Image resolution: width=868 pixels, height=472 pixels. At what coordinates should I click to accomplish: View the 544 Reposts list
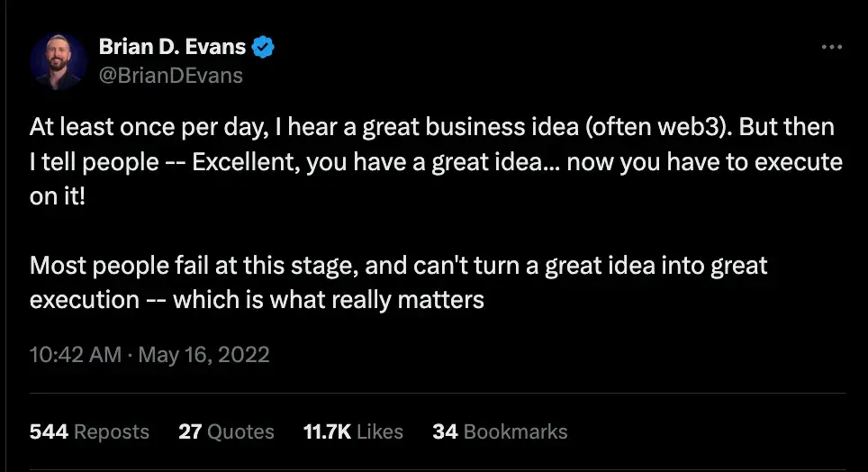pos(89,431)
